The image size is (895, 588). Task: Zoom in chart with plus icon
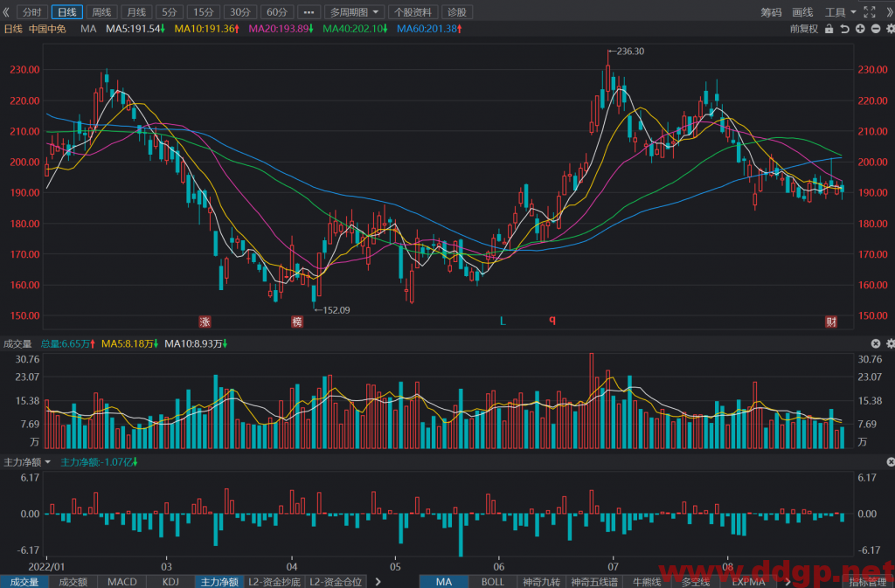pyautogui.click(x=860, y=29)
